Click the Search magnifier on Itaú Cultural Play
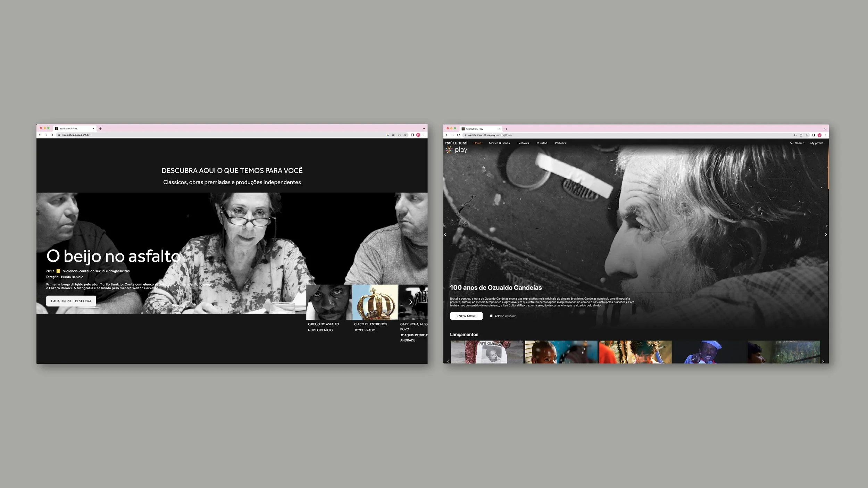Viewport: 868px width, 488px height. (x=791, y=143)
